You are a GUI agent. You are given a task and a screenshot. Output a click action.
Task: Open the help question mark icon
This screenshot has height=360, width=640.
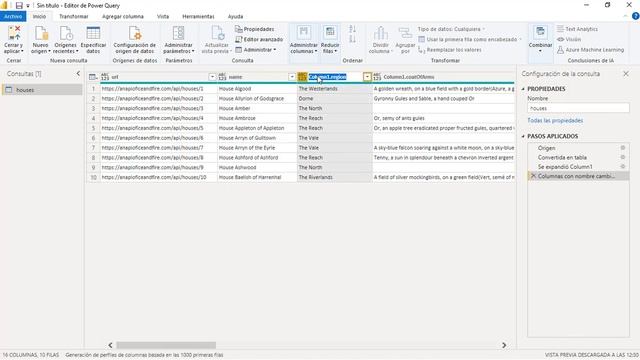636,16
